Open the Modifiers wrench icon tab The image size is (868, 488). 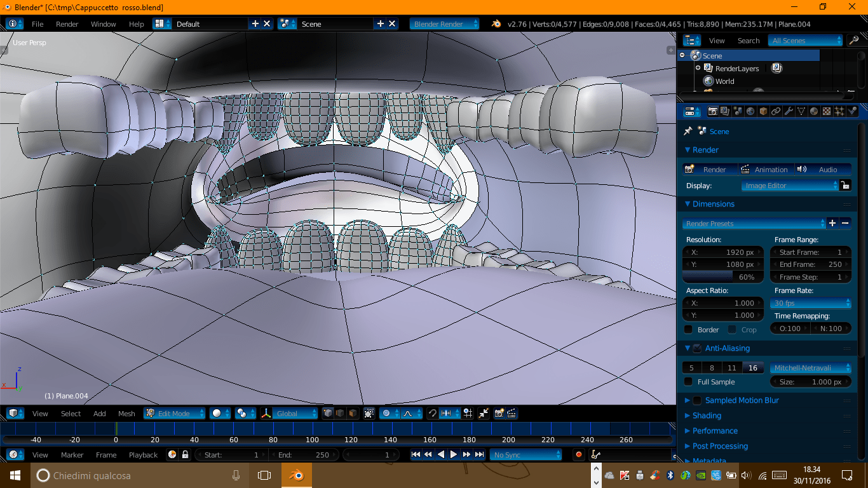click(x=789, y=111)
